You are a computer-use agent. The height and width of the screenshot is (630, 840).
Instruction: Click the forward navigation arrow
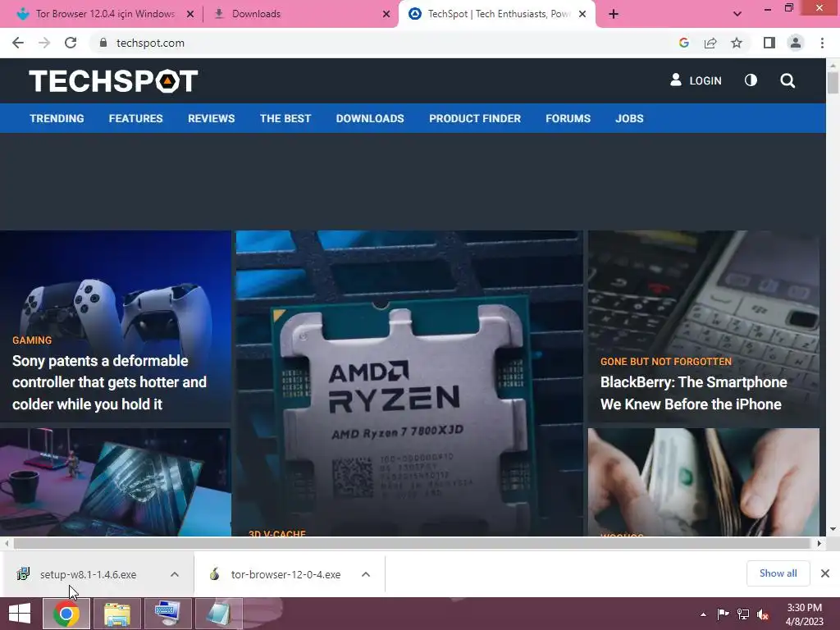coord(44,43)
